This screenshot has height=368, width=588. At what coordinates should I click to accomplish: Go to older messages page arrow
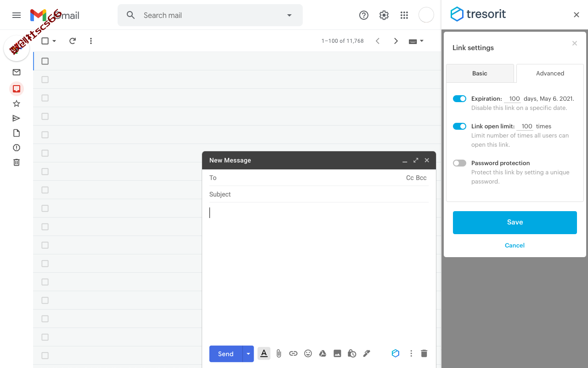point(396,41)
